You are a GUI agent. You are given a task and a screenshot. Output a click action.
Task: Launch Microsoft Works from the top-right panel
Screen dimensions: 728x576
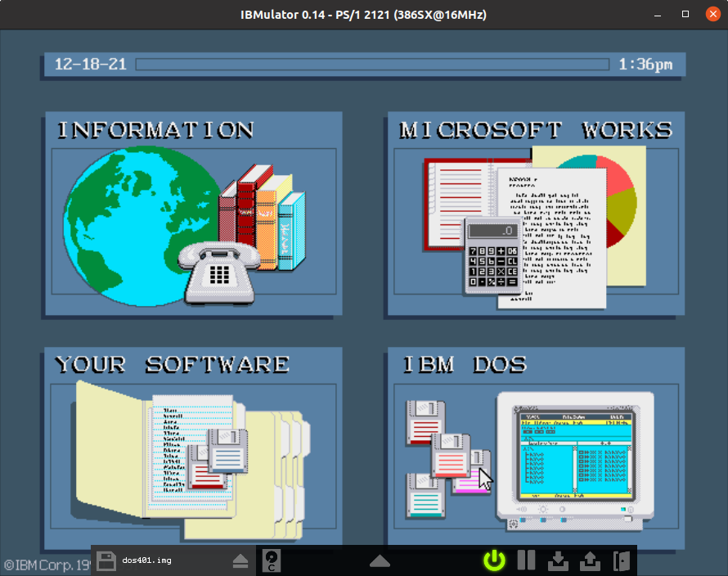(537, 214)
